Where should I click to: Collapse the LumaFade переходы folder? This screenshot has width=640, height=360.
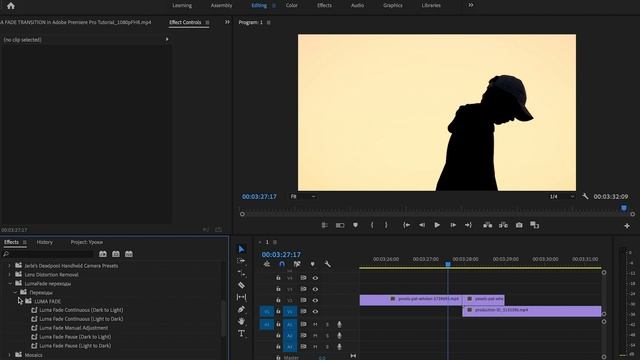click(x=9, y=283)
